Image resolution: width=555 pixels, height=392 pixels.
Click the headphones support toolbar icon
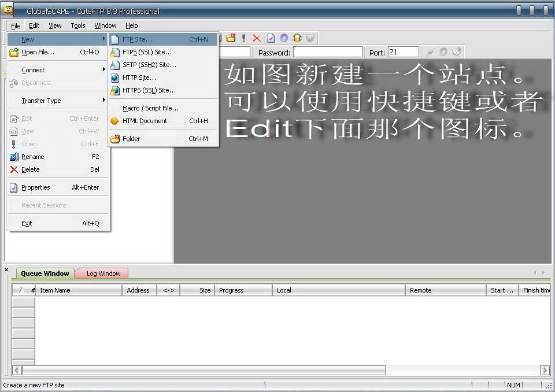point(297,38)
